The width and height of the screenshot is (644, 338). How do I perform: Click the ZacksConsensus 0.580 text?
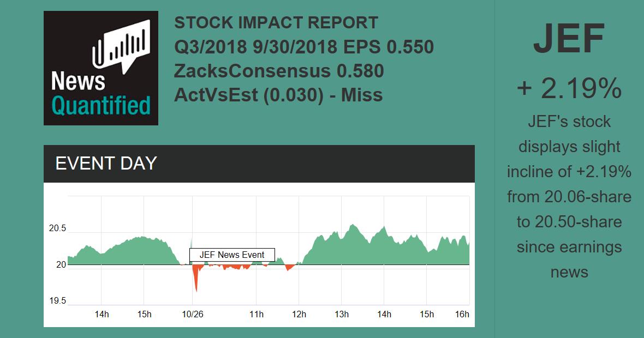[279, 71]
